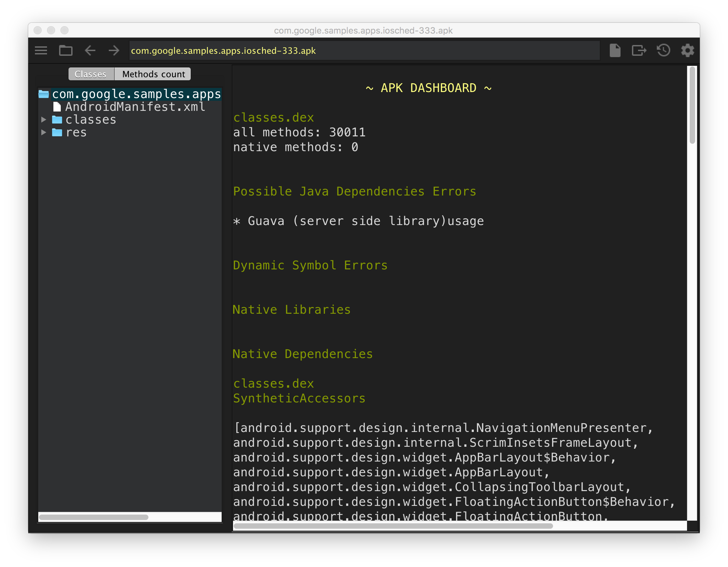Image resolution: width=728 pixels, height=567 pixels.
Task: Click the forward navigation arrow icon
Action: point(113,50)
